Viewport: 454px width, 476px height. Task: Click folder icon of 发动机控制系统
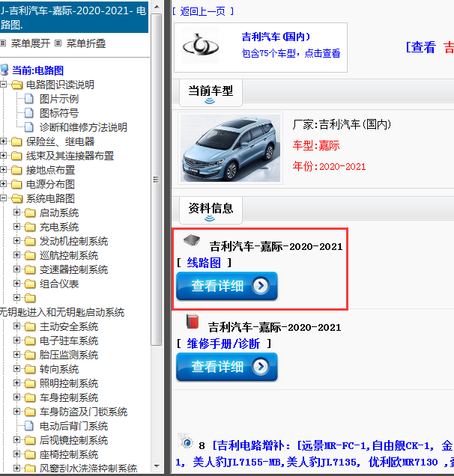tap(30, 241)
